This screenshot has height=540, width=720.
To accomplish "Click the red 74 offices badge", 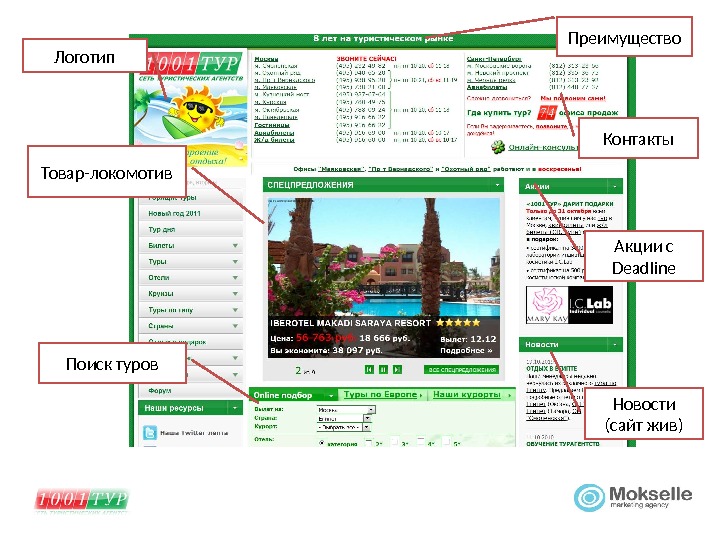I will click(x=547, y=112).
